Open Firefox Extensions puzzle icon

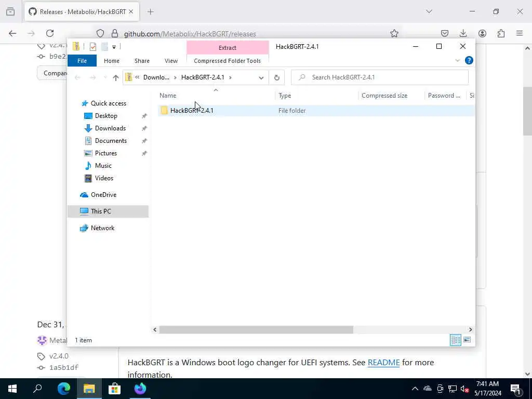[501, 33]
